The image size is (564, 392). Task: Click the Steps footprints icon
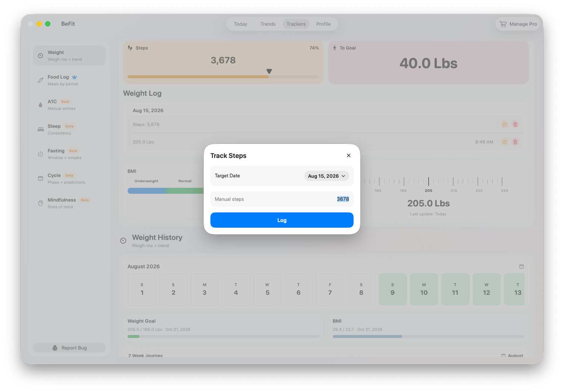tap(130, 48)
